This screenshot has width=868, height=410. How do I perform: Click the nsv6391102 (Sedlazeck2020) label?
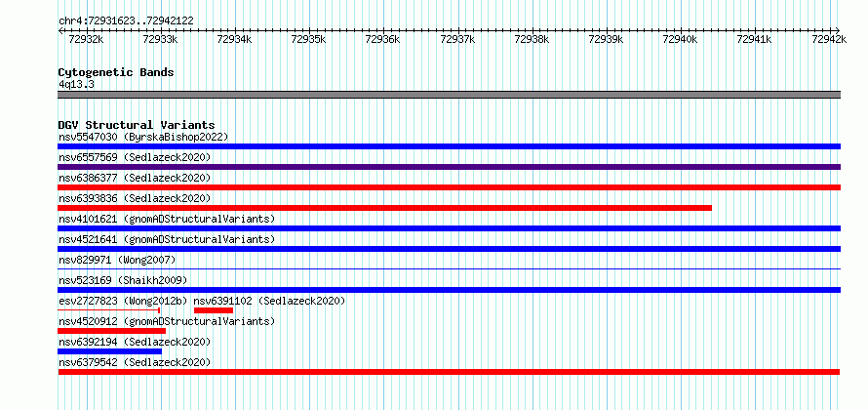click(269, 301)
